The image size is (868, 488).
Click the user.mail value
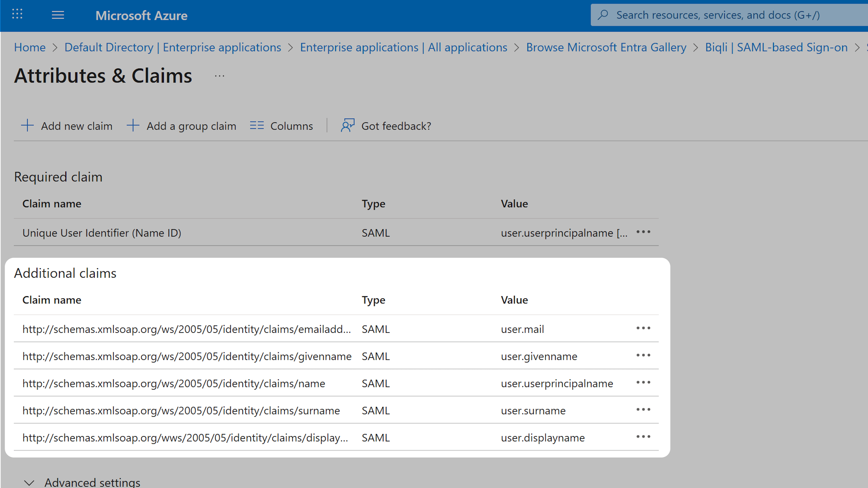pos(522,329)
